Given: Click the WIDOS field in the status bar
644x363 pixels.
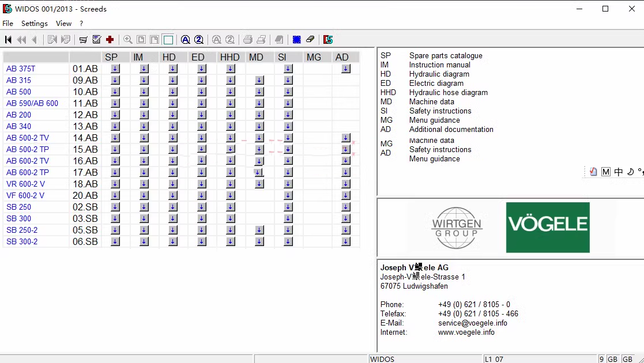Looking at the screenshot, I should coord(425,359).
